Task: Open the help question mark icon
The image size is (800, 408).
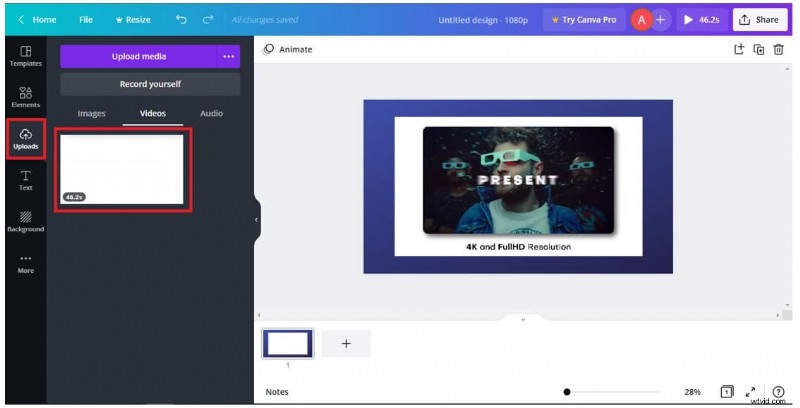Action: 778,392
